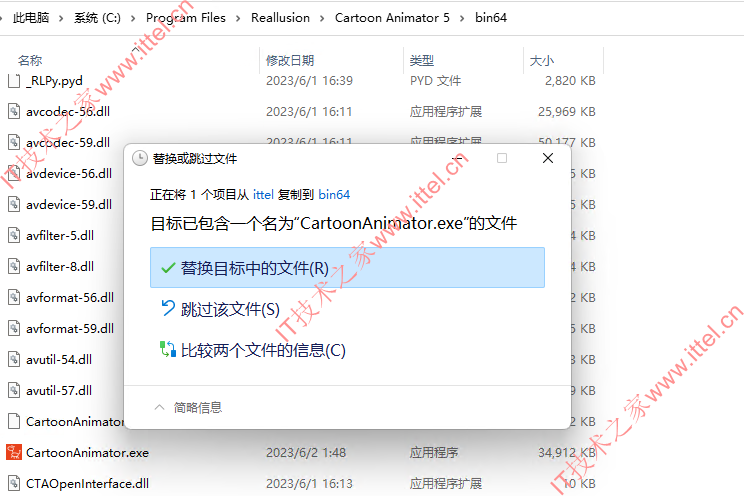Click the avfilter-5.dll file icon

coord(14,235)
